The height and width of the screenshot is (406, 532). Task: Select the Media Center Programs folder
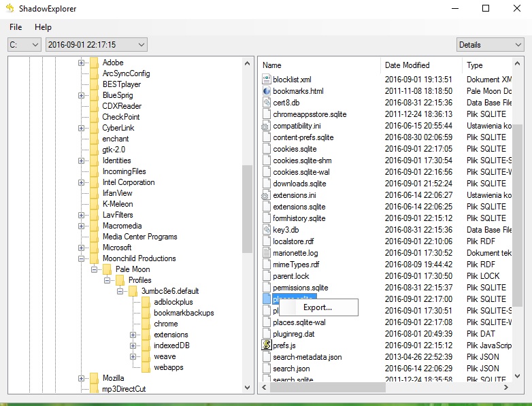click(x=139, y=237)
